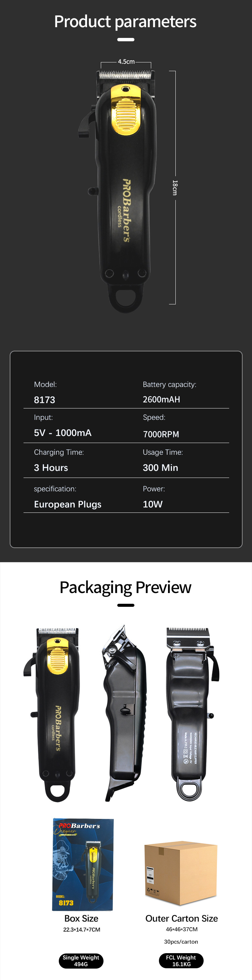The height and width of the screenshot is (980, 252).
Task: Click the 18cm height dimension label
Action: tap(175, 188)
